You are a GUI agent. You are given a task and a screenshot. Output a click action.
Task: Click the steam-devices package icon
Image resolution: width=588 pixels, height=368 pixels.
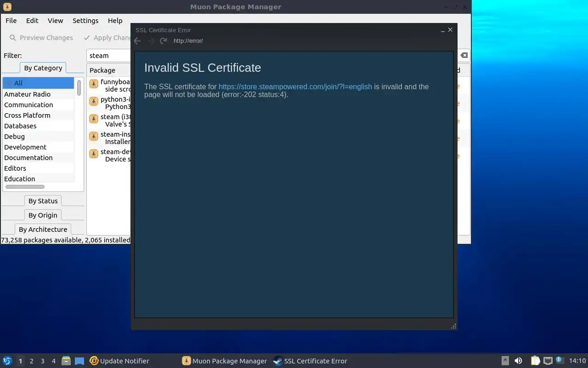(94, 154)
